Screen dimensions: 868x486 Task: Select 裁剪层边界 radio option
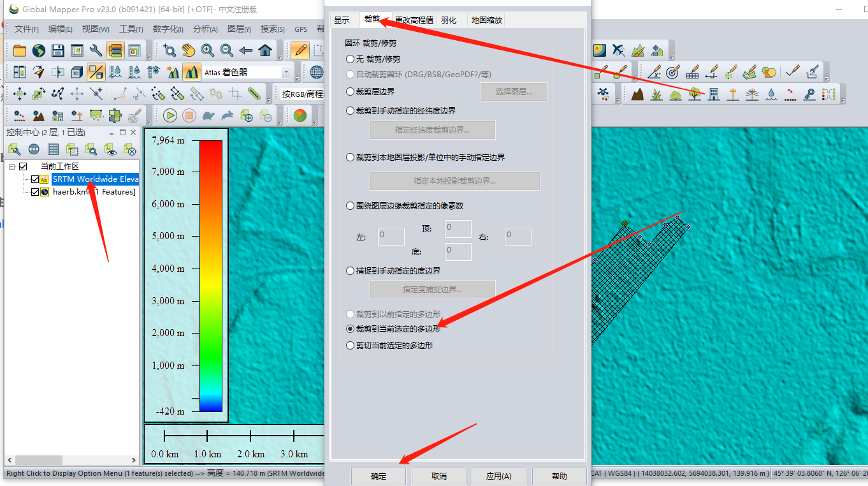point(350,92)
